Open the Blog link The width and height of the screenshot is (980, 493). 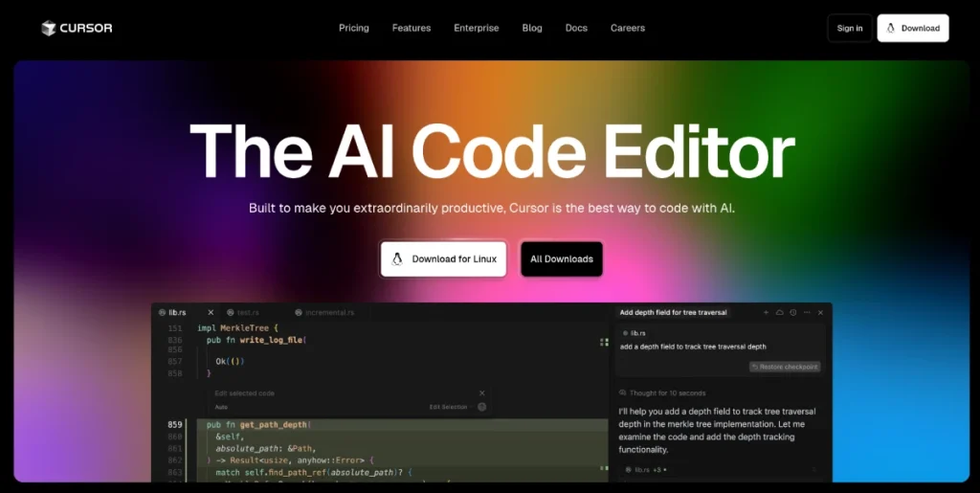[532, 28]
